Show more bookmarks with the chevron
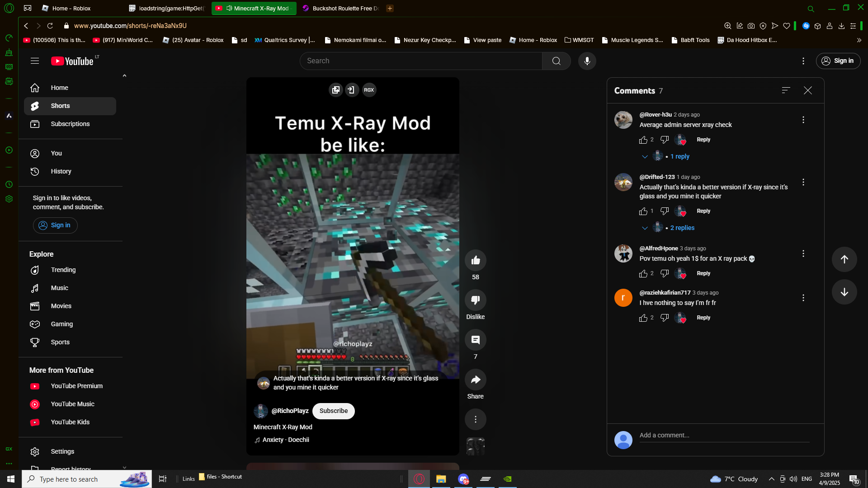 [859, 40]
